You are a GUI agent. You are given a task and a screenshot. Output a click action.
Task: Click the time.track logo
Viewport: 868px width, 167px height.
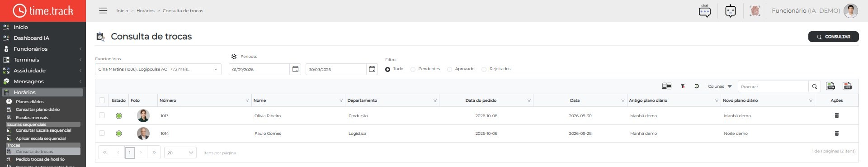tap(43, 11)
